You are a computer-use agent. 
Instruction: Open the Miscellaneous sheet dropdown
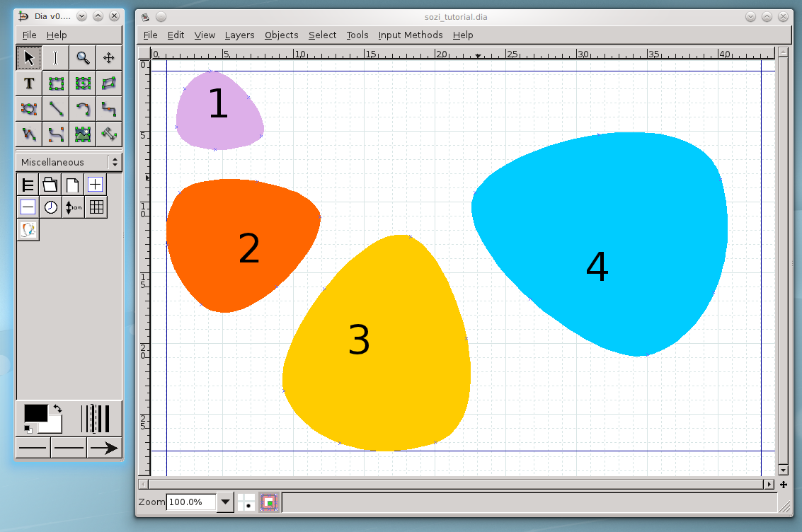click(68, 162)
